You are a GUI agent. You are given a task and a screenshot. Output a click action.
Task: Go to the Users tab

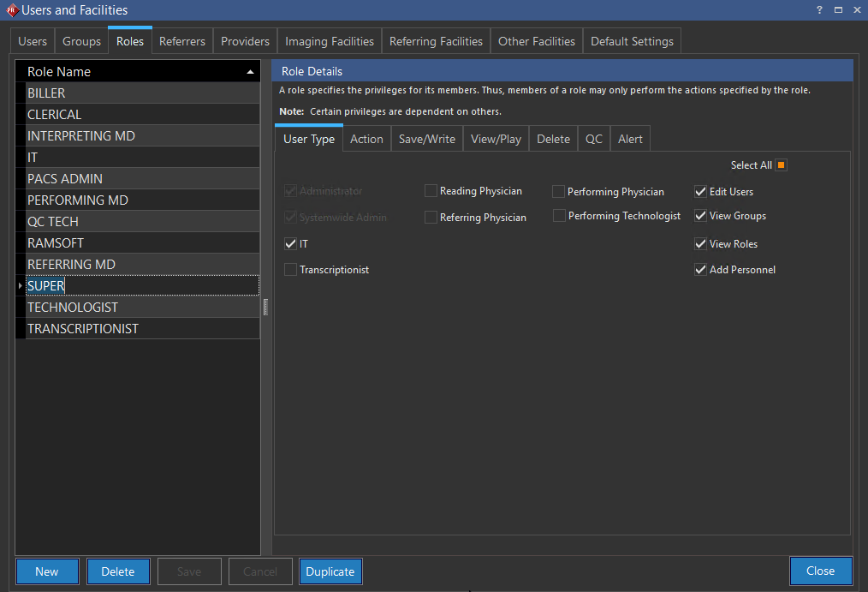[33, 41]
